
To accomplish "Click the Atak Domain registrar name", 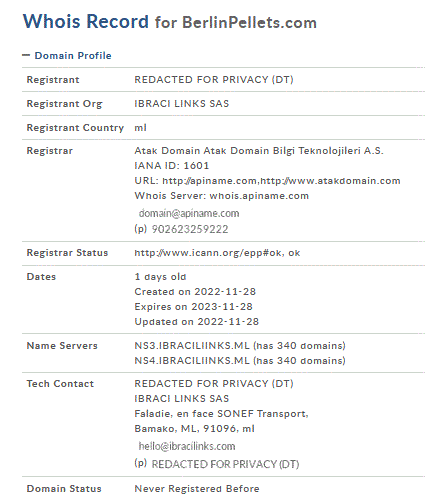I will (x=259, y=151).
